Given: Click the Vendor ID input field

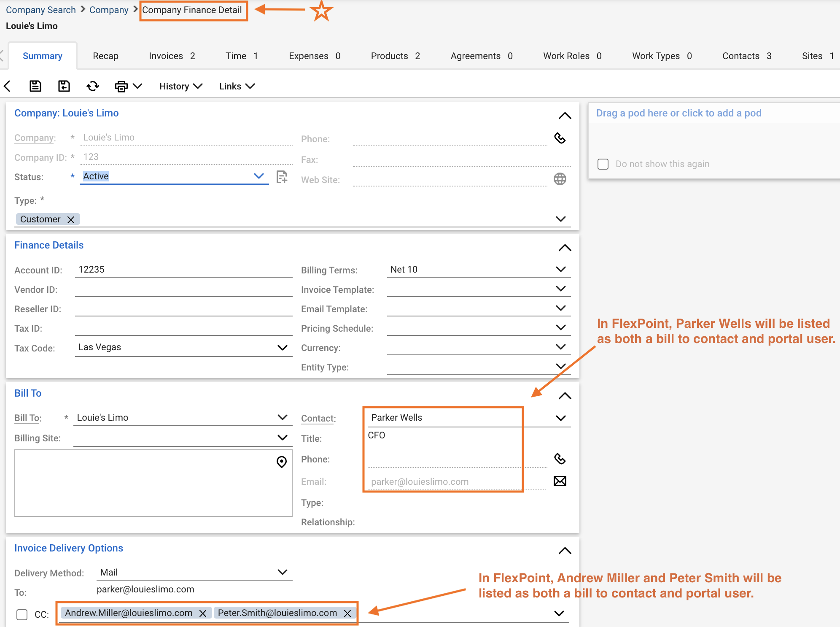Looking at the screenshot, I should (x=184, y=289).
